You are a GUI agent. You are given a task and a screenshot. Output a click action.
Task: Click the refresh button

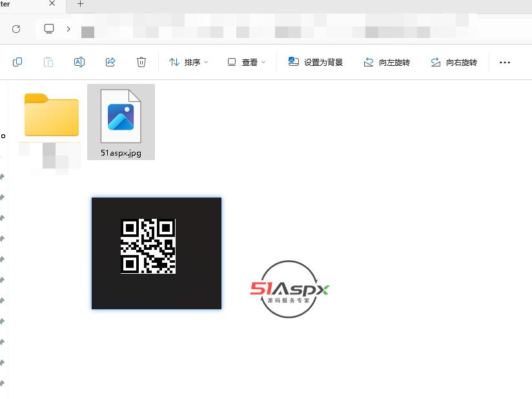[x=16, y=29]
